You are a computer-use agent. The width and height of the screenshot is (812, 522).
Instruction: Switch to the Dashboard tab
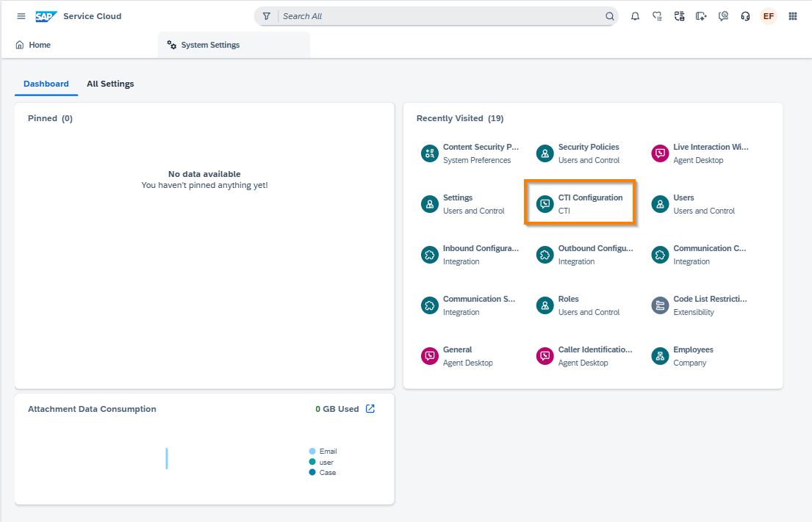click(46, 84)
